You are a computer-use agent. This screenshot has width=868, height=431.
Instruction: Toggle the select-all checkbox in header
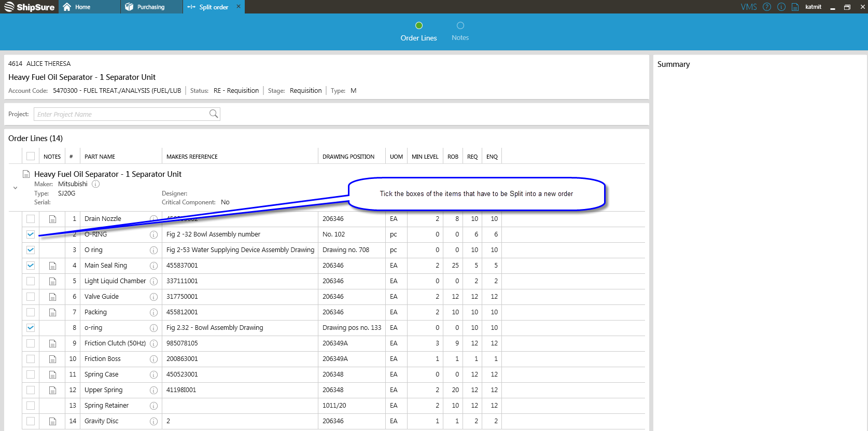pos(31,156)
